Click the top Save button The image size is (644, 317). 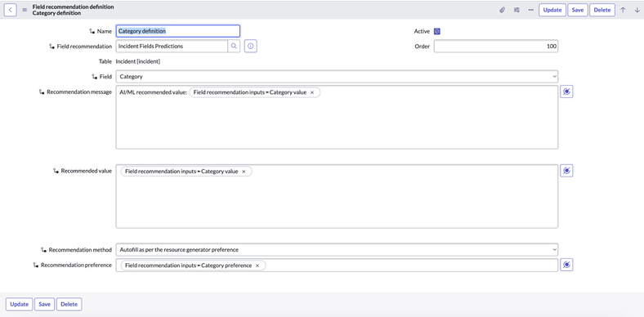[x=578, y=10]
